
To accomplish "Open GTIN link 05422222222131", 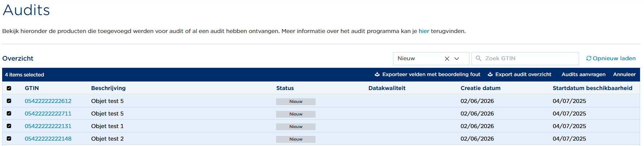I will coord(48,126).
